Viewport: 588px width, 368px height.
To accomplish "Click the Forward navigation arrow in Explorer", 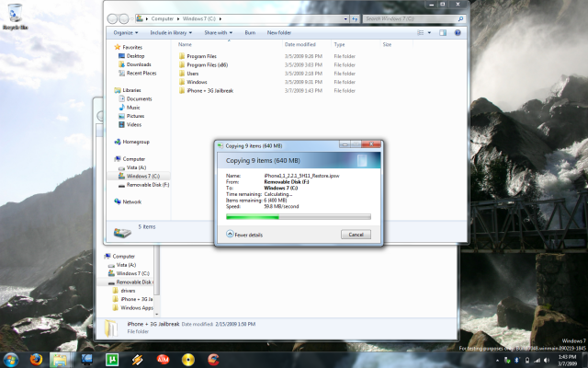I will (x=124, y=18).
